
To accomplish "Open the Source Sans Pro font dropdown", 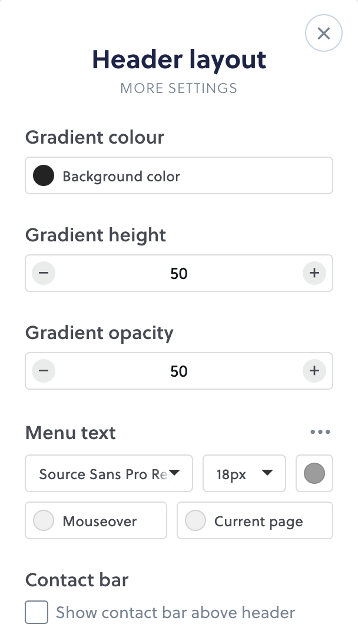I will [109, 473].
